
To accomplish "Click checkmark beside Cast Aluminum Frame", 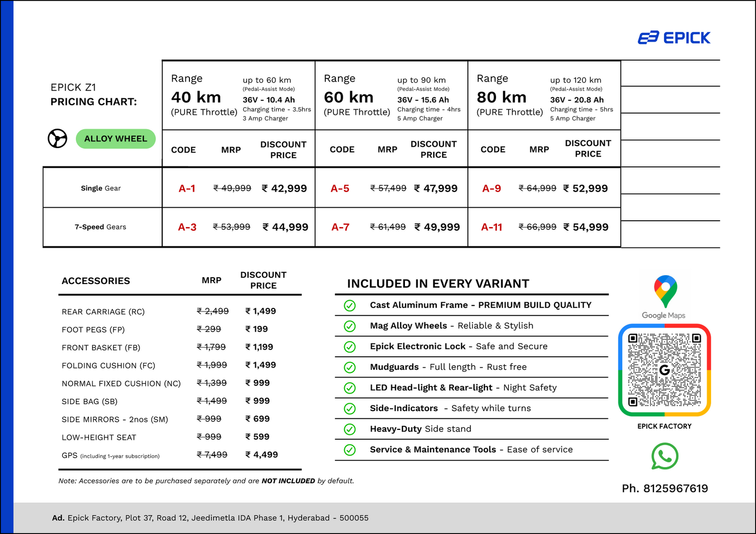I will (x=350, y=305).
